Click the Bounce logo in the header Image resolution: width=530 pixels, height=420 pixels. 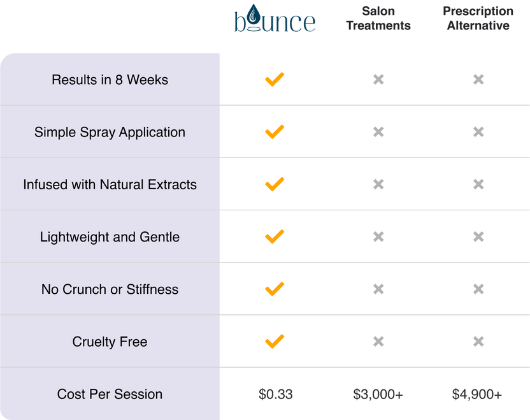pyautogui.click(x=275, y=18)
